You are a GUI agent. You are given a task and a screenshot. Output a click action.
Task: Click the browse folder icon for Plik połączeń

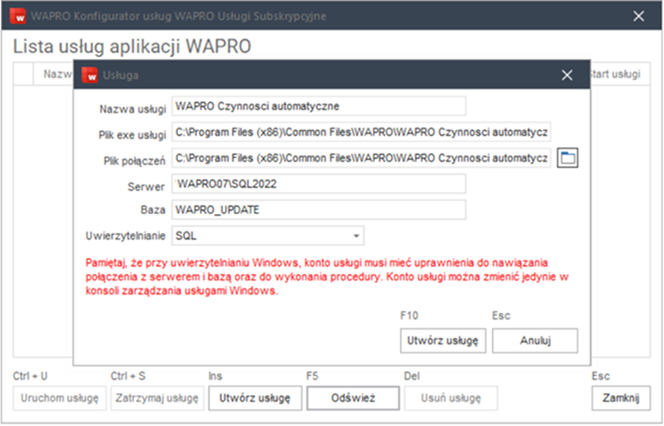[x=568, y=158]
